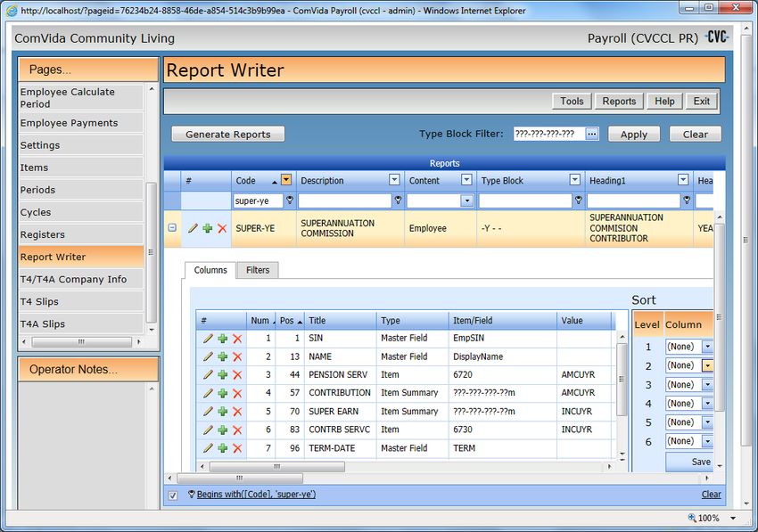Click pencil icon on TERM-DATE row

click(208, 448)
